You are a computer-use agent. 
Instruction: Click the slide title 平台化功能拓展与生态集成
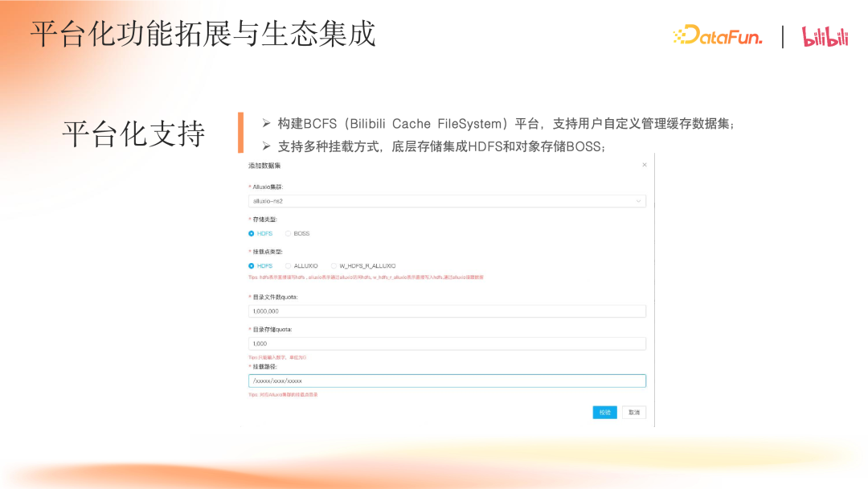pos(203,34)
